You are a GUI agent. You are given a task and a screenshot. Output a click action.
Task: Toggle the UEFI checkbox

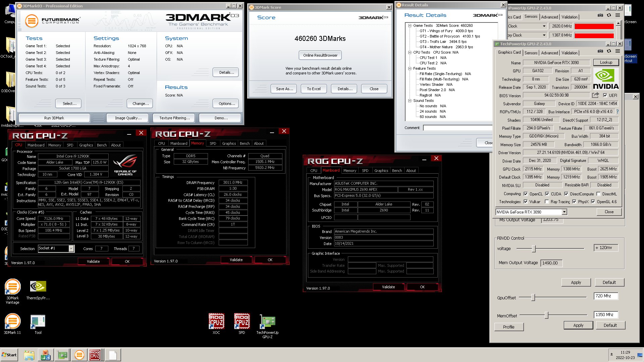(605, 95)
